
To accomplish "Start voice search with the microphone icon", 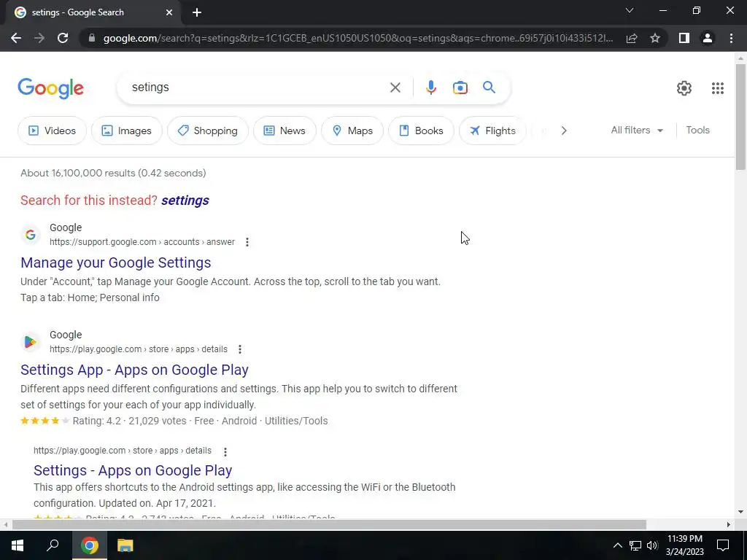I will (430, 87).
